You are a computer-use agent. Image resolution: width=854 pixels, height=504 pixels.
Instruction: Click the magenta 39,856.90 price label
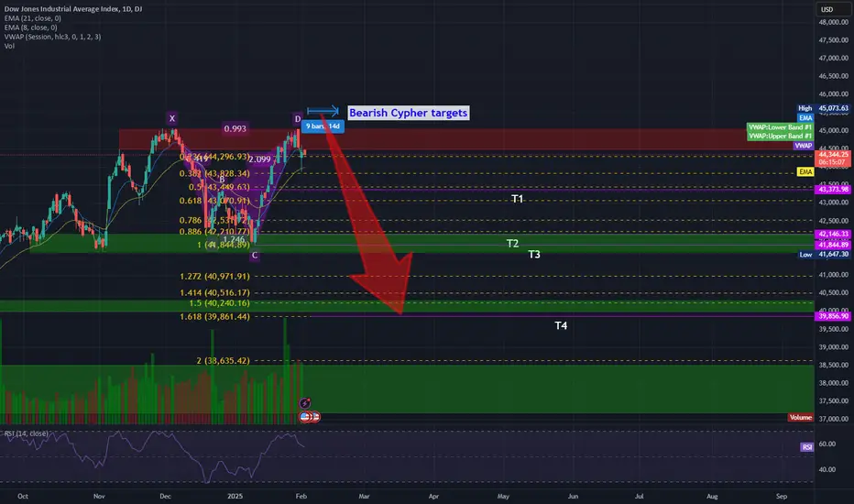pos(833,316)
